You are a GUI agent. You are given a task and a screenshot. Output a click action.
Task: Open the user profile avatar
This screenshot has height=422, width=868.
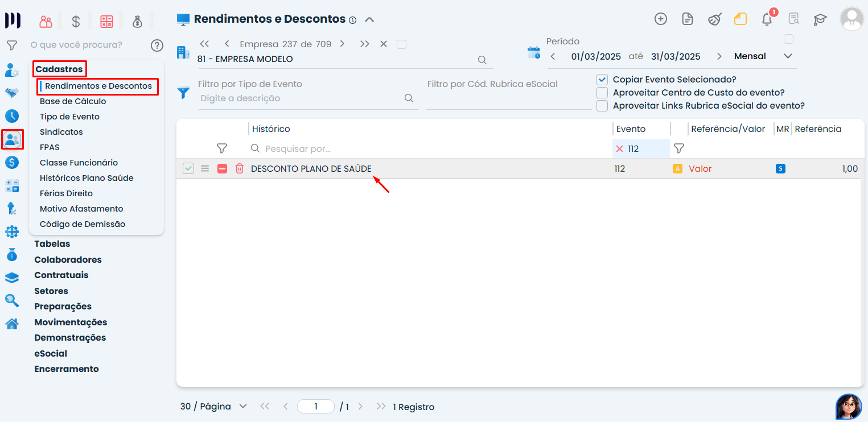pos(851,19)
